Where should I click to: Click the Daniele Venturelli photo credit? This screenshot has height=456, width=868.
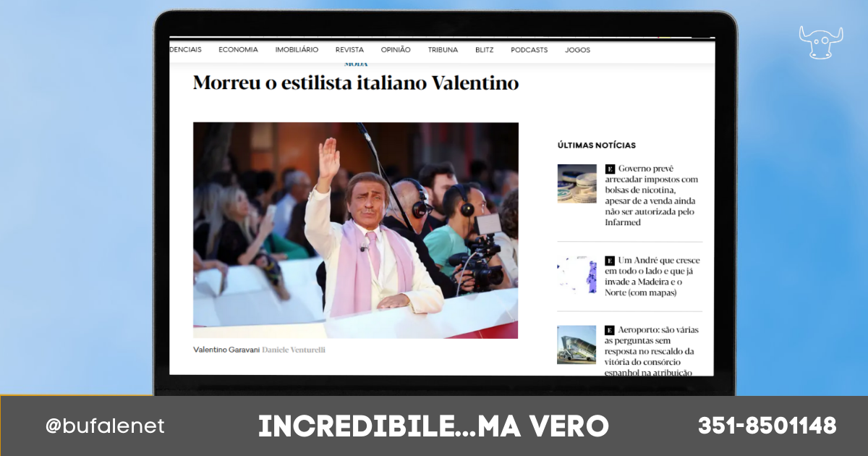tap(294, 350)
